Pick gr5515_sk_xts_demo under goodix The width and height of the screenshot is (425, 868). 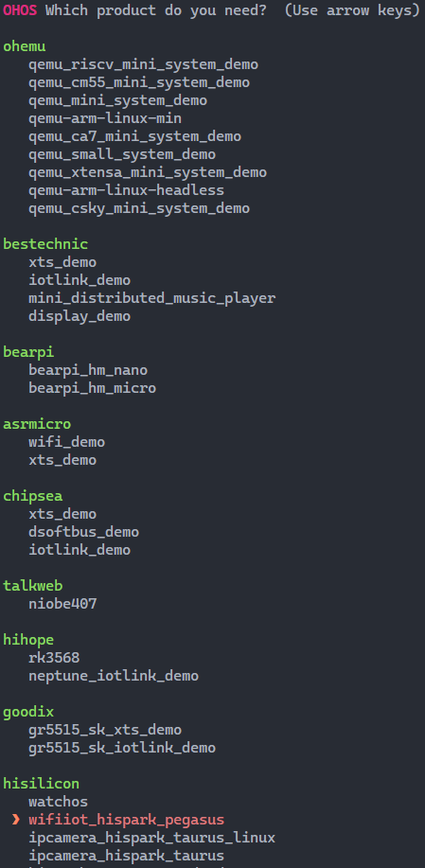pyautogui.click(x=105, y=730)
